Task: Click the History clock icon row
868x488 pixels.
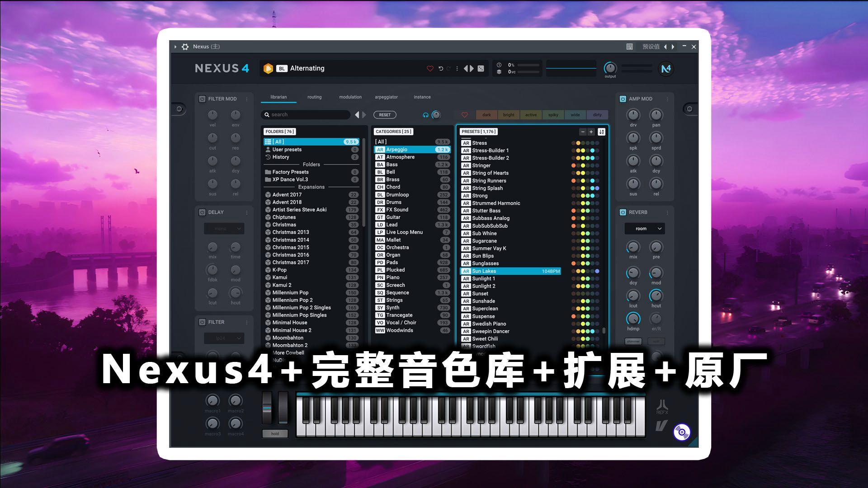Action: coord(311,157)
